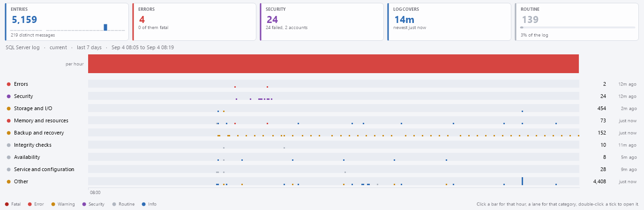Click the Memory and resources count 73

pos(603,120)
